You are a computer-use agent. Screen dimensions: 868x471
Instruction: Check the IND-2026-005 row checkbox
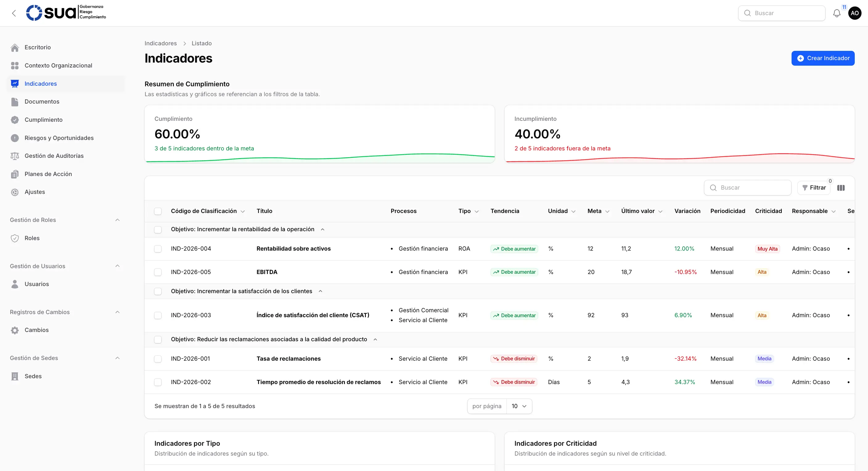(x=158, y=272)
